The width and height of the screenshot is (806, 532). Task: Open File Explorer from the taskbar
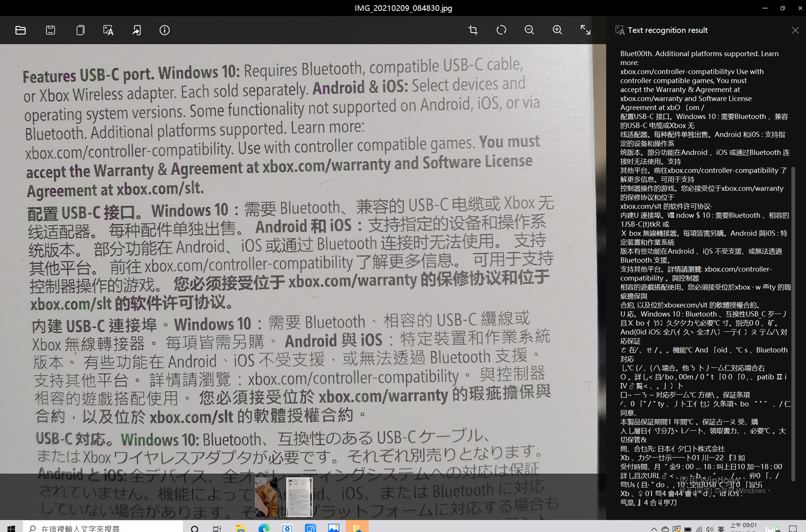point(241,528)
